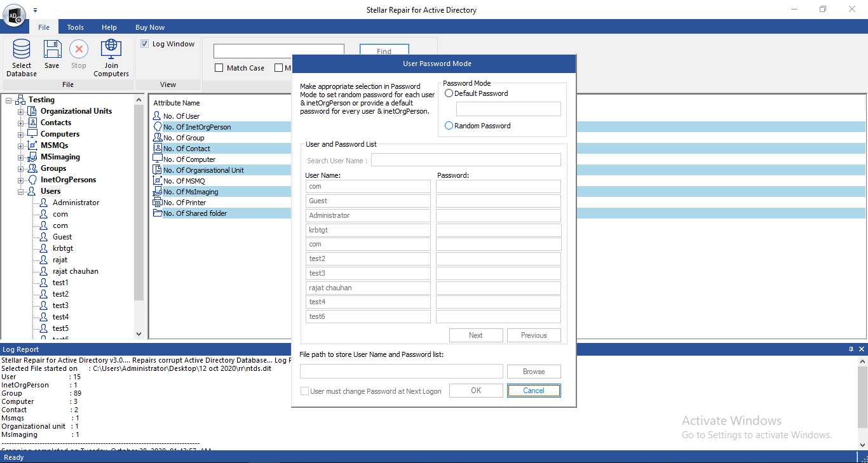Viewport: 868px width, 463px height.
Task: Open the Tools ribbon tab
Action: (76, 27)
